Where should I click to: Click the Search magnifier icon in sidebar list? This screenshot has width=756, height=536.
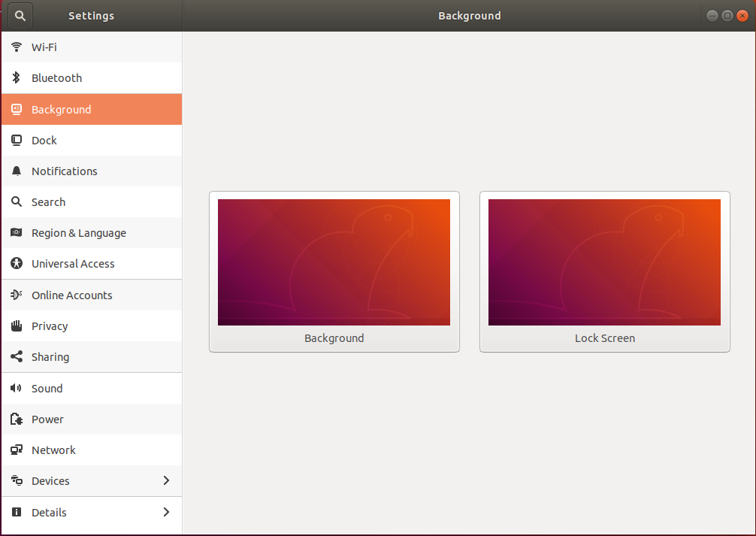pos(17,201)
